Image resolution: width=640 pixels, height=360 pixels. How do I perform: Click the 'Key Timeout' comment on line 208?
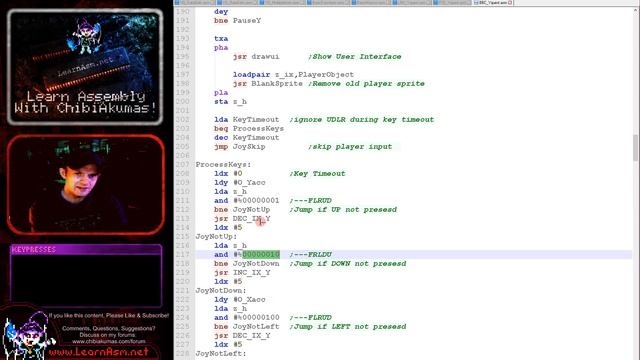[317, 173]
